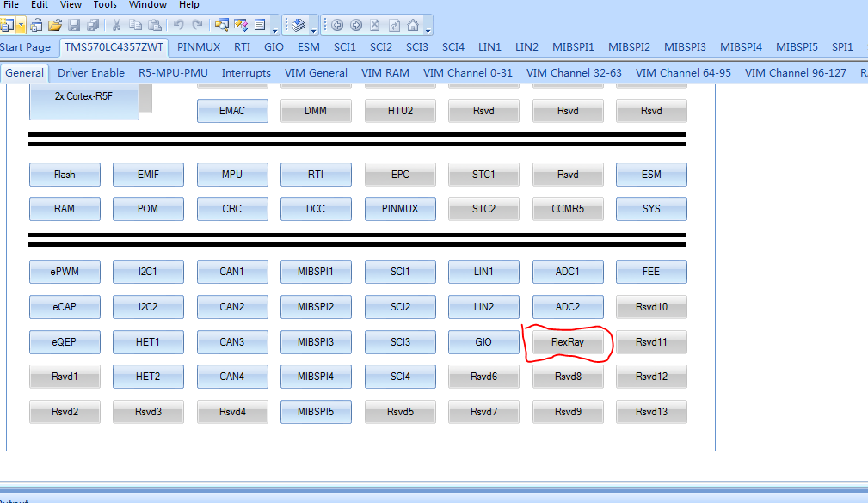Open the Window menu
The width and height of the screenshot is (868, 503).
[148, 4]
